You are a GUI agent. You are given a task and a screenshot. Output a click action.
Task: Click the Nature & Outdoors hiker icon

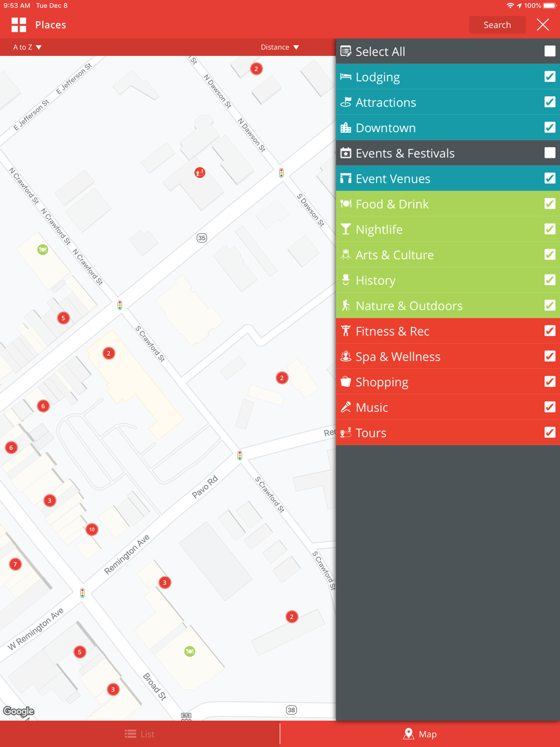tap(346, 305)
